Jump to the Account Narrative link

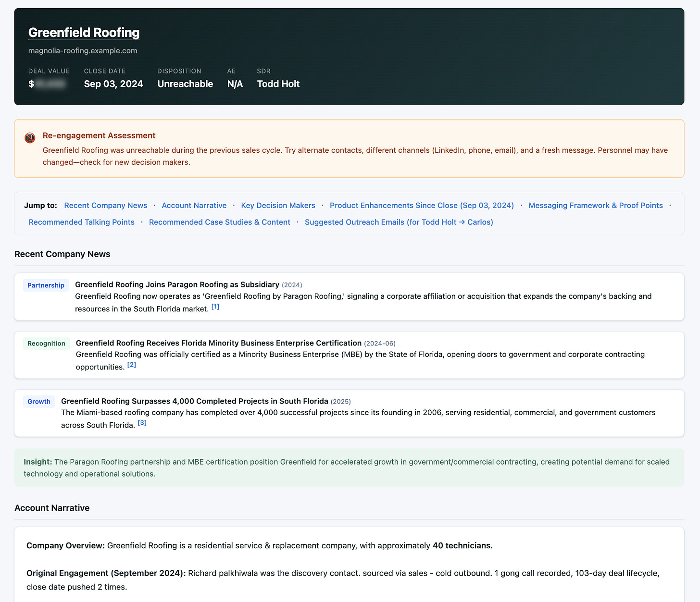194,206
